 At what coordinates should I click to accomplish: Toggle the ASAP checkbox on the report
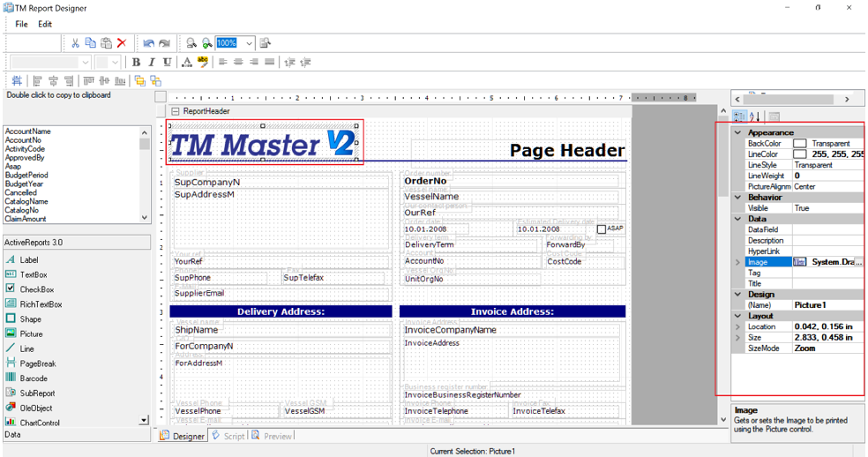pyautogui.click(x=602, y=229)
